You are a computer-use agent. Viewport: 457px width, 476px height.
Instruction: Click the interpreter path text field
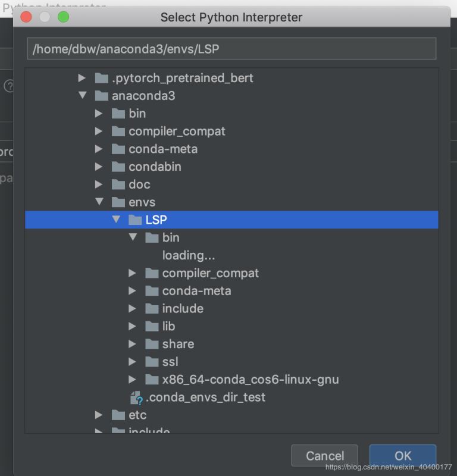pyautogui.click(x=231, y=49)
